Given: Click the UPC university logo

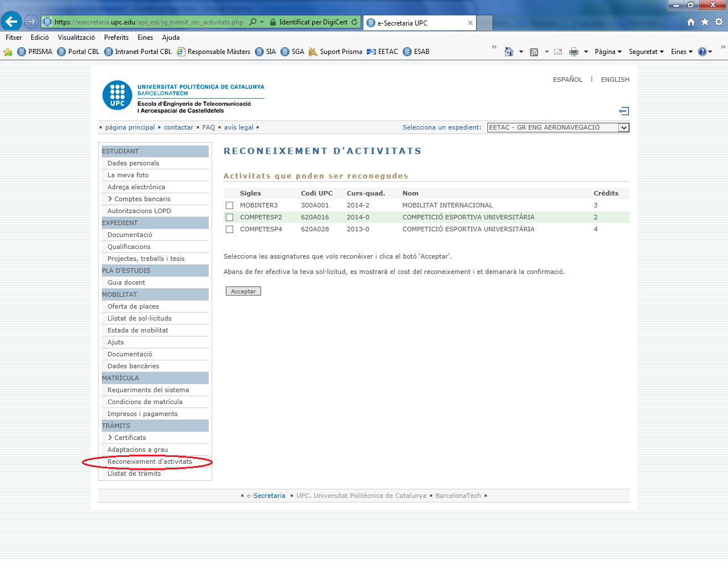Looking at the screenshot, I should point(117,95).
